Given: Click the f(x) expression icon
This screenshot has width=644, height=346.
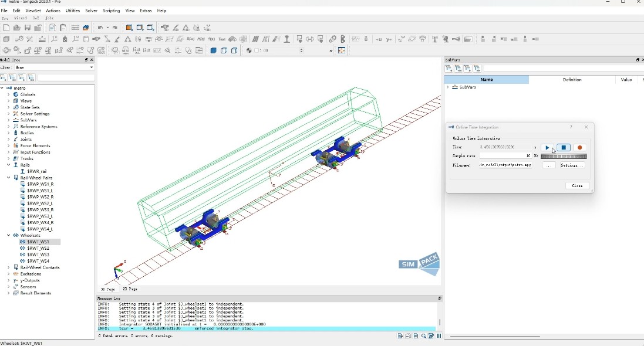Looking at the screenshot, I should coord(211,39).
